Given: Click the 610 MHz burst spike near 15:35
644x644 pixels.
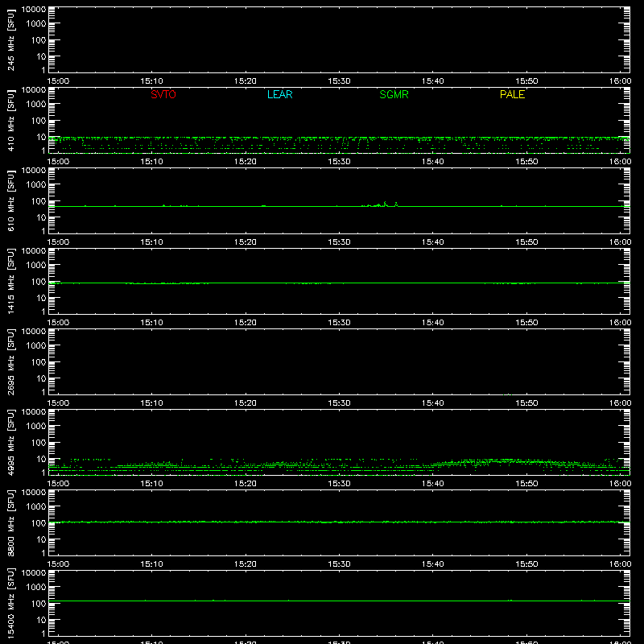Looking at the screenshot, I should 386,204.
